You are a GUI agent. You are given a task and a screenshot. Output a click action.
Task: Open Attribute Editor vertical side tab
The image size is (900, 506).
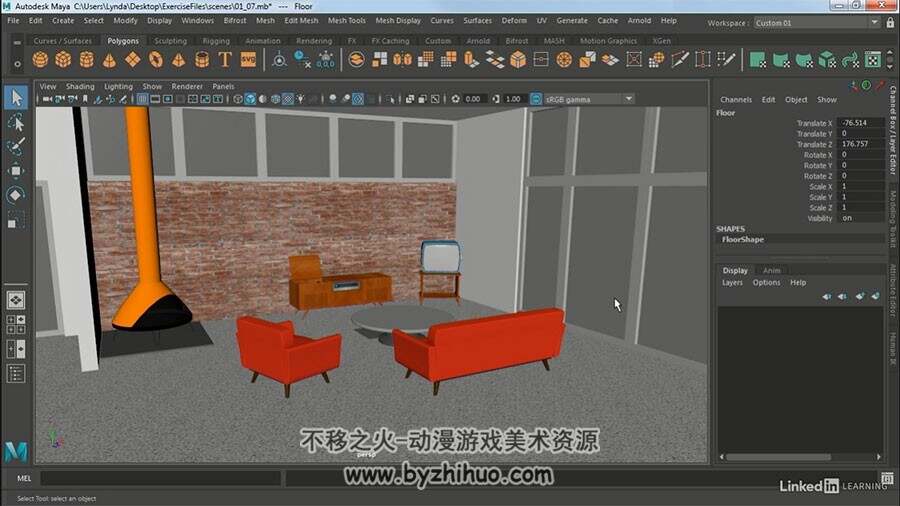point(893,290)
